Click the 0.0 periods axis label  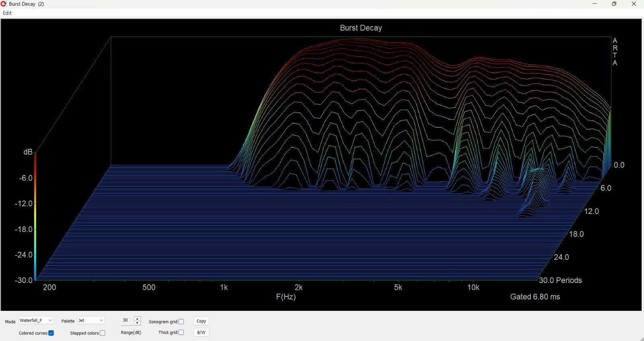click(619, 165)
